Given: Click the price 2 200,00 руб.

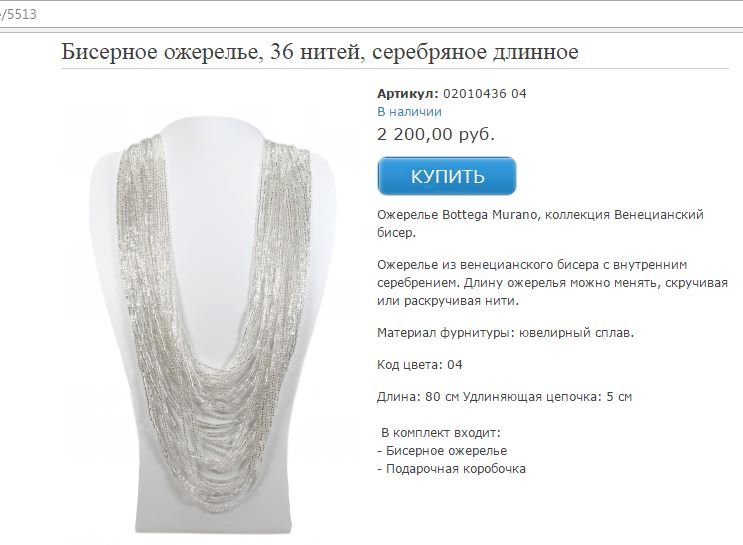Looking at the screenshot, I should 436,135.
